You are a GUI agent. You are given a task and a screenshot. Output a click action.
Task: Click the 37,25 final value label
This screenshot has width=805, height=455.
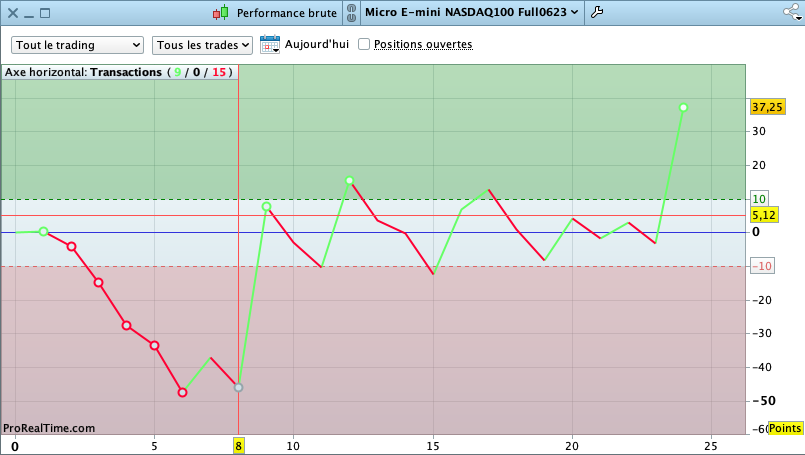tap(767, 107)
